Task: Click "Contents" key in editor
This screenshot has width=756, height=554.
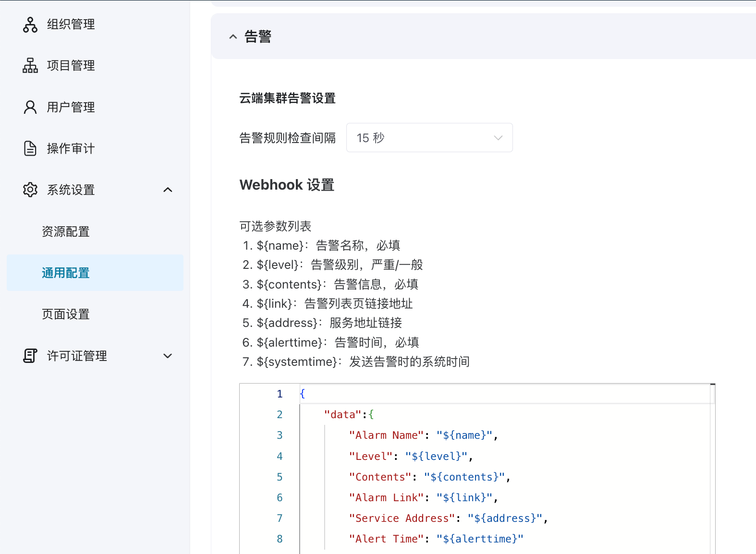Action: pos(380,477)
